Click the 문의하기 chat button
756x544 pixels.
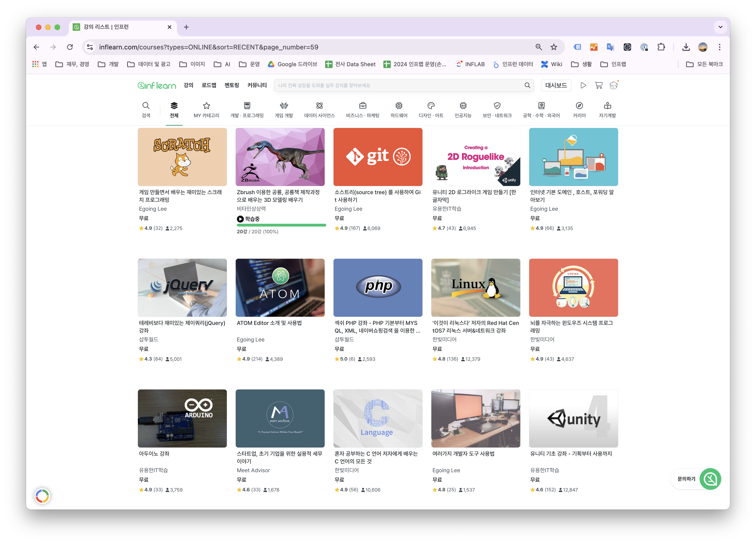pyautogui.click(x=696, y=479)
